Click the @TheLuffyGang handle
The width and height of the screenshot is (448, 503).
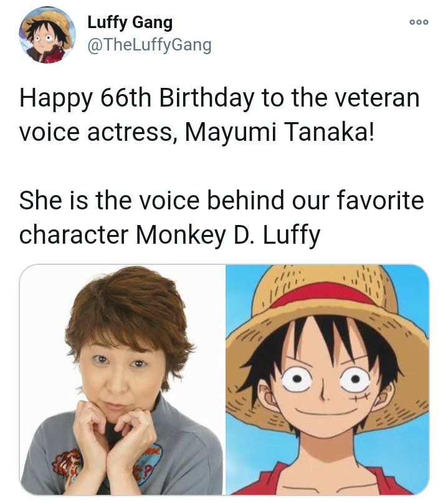tap(150, 44)
